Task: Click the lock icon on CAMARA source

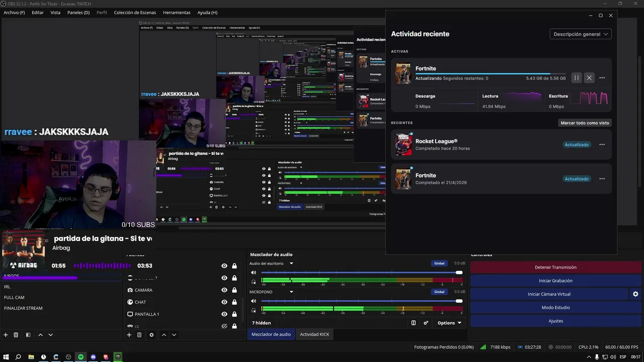Action: point(234,290)
